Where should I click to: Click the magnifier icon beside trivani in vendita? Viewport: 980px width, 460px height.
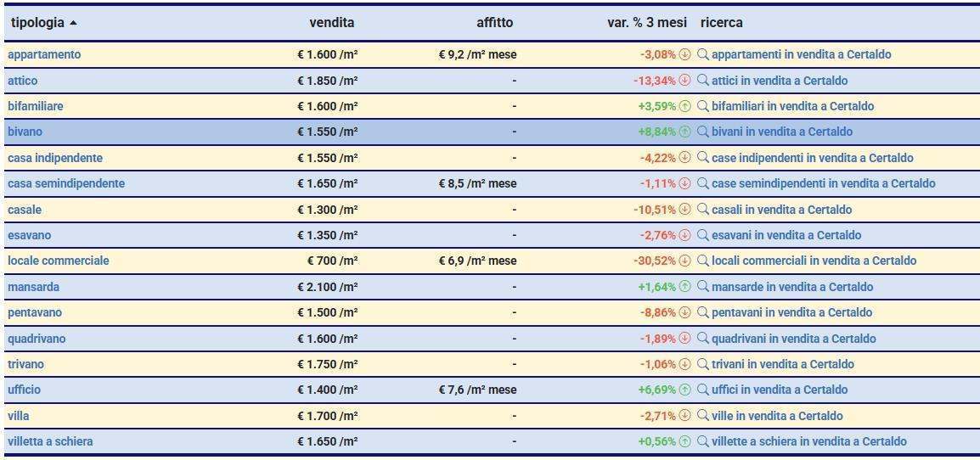click(702, 364)
